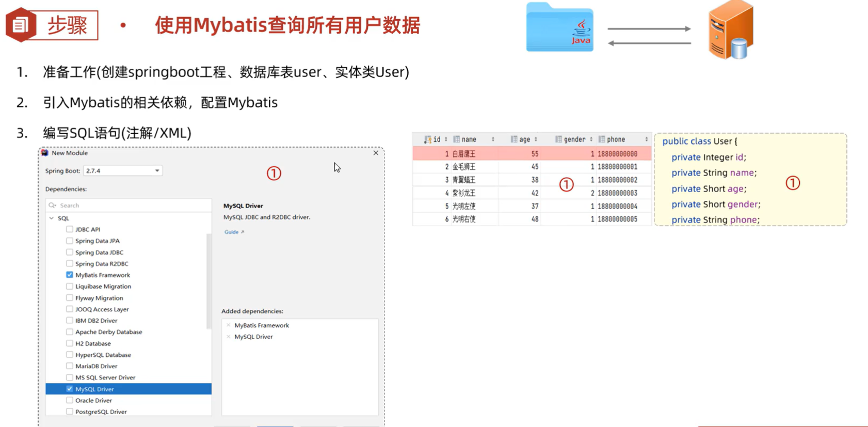Click the 'public class User {' line
Screen dimensions: 868x427
pos(700,141)
